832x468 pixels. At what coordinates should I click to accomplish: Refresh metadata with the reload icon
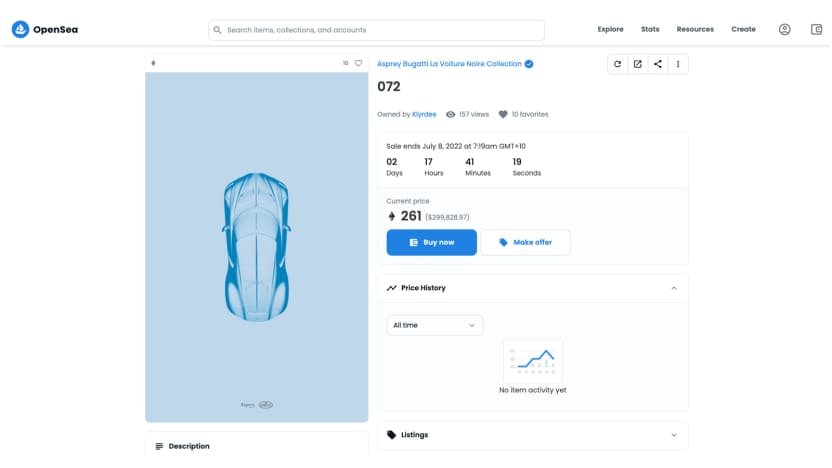point(617,64)
